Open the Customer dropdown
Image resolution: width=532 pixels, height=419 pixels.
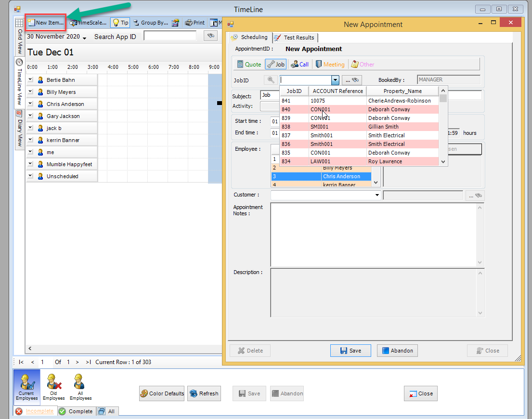tap(376, 195)
